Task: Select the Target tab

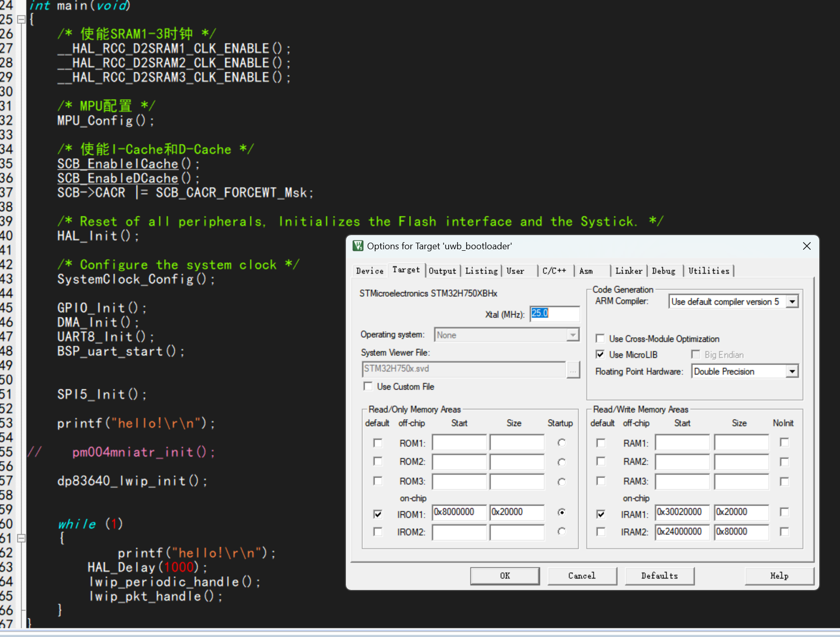Action: coord(406,270)
